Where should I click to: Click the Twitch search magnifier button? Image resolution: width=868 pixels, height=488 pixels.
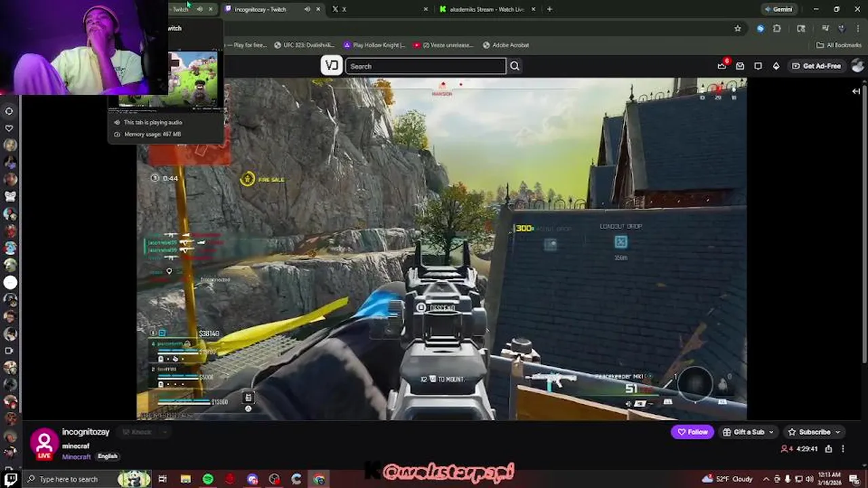point(515,66)
